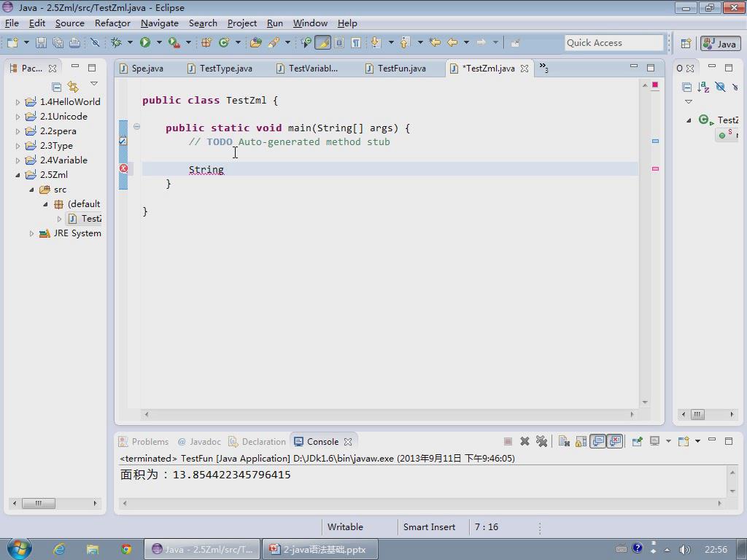
Task: Click the Open Perspective icon
Action: coord(686,43)
